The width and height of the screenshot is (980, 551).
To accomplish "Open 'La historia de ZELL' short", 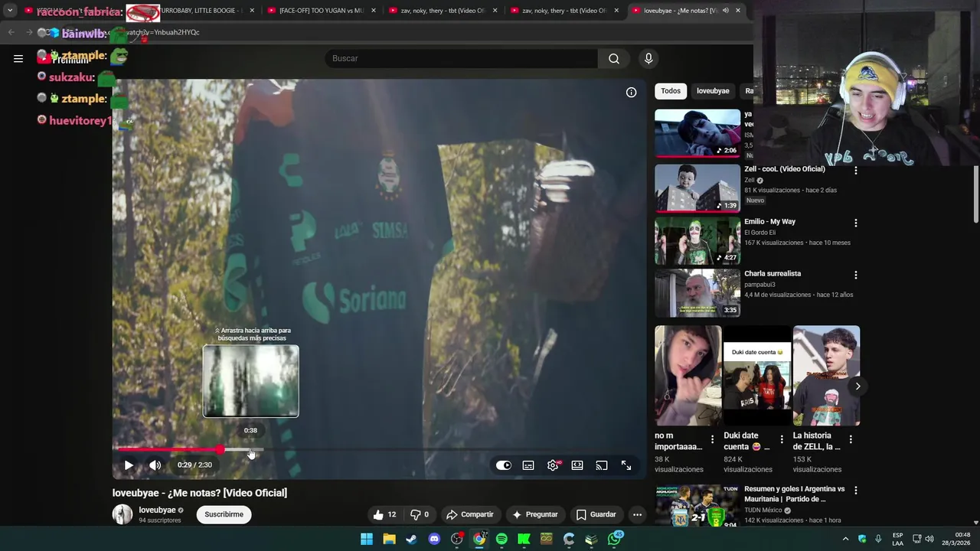I will point(826,376).
